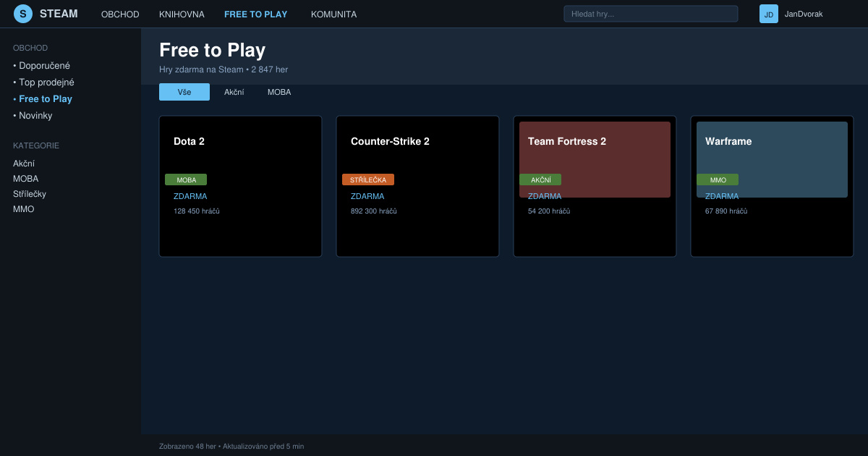
Task: Open the KOMUNITA menu item
Action: (333, 14)
